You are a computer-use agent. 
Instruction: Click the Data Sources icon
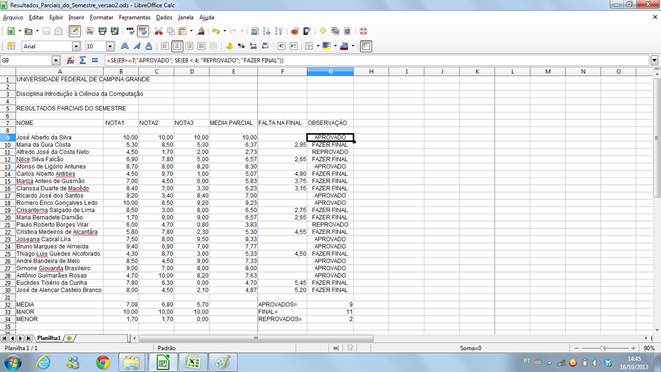click(x=347, y=31)
